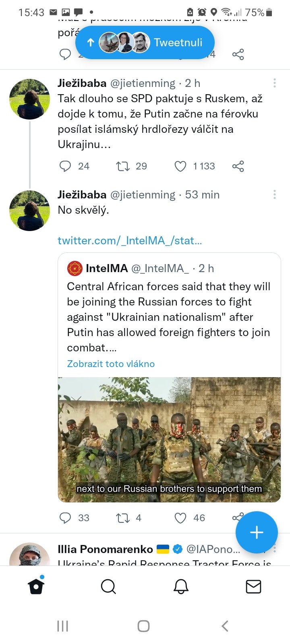Image resolution: width=290 pixels, height=644 pixels.
Task: Open Illia Ponomarenko's profile picture
Action: pos(29,555)
